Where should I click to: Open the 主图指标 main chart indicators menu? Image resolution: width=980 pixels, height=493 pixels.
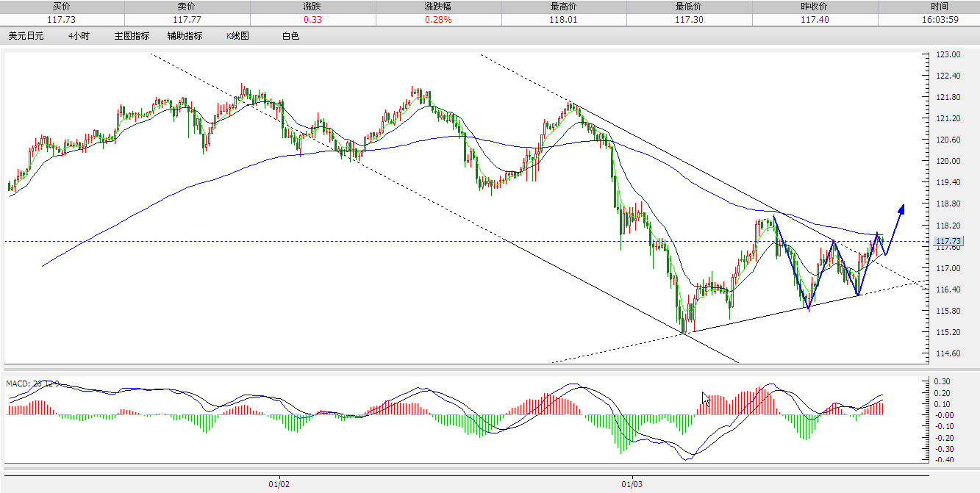point(132,35)
